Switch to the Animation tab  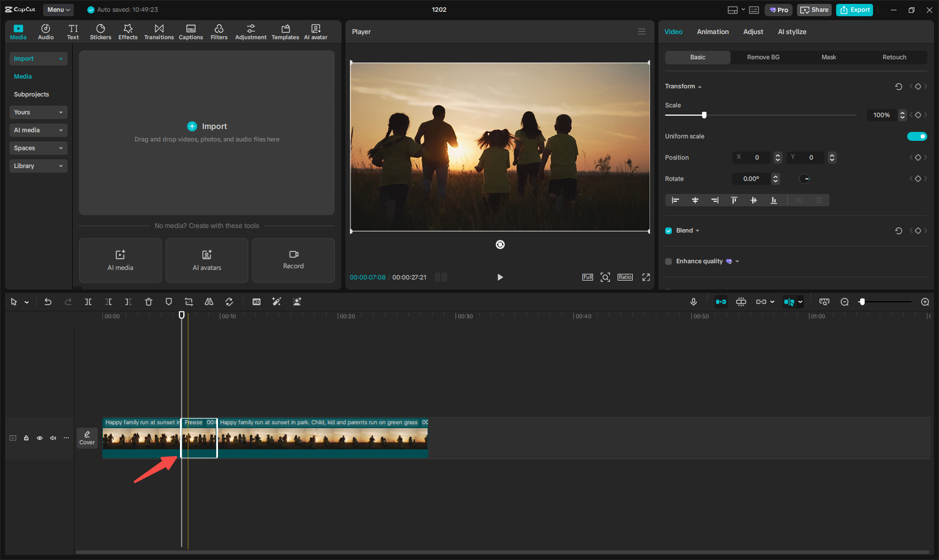(713, 32)
